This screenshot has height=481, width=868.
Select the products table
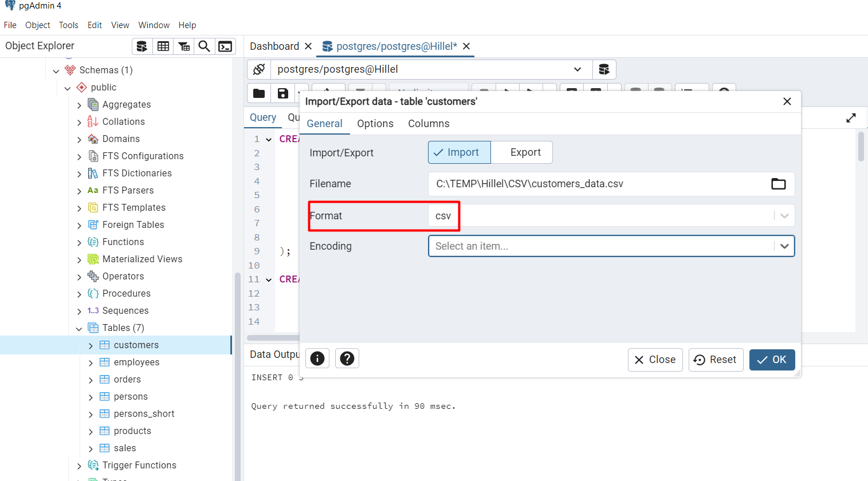coord(132,431)
